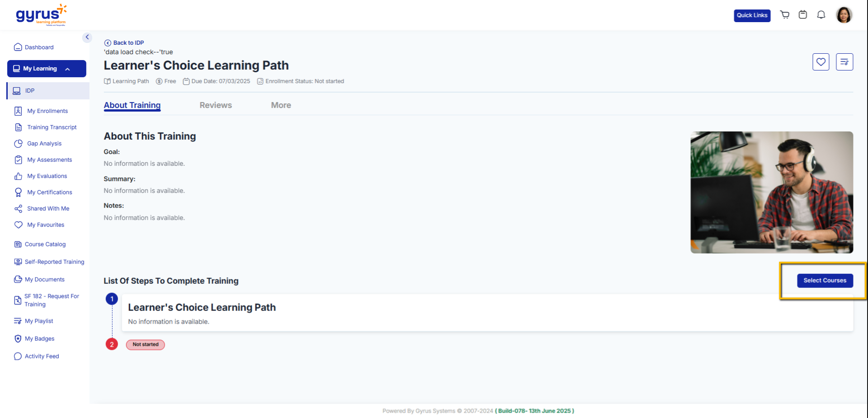The width and height of the screenshot is (868, 418).
Task: Collapse the My Learning menu
Action: point(47,69)
